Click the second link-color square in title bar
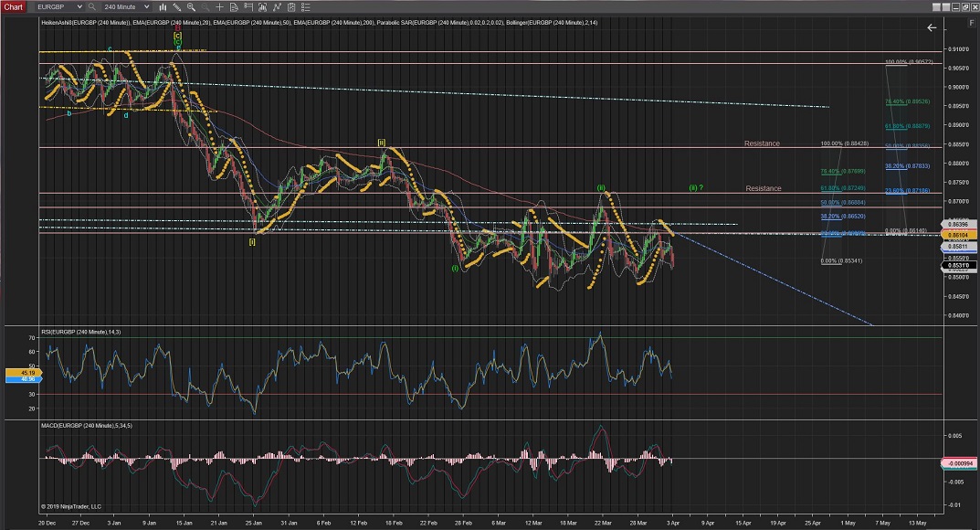The width and height of the screenshot is (980, 530). (946, 7)
